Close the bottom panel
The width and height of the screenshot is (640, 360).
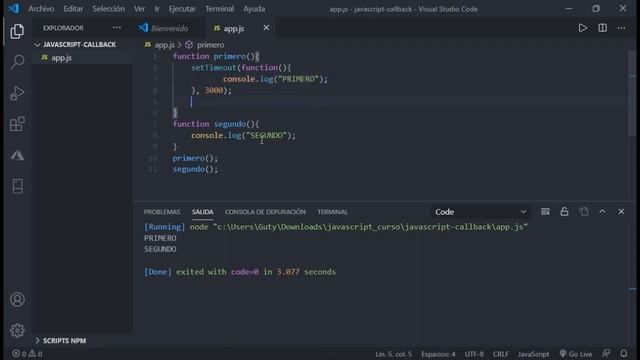point(621,211)
